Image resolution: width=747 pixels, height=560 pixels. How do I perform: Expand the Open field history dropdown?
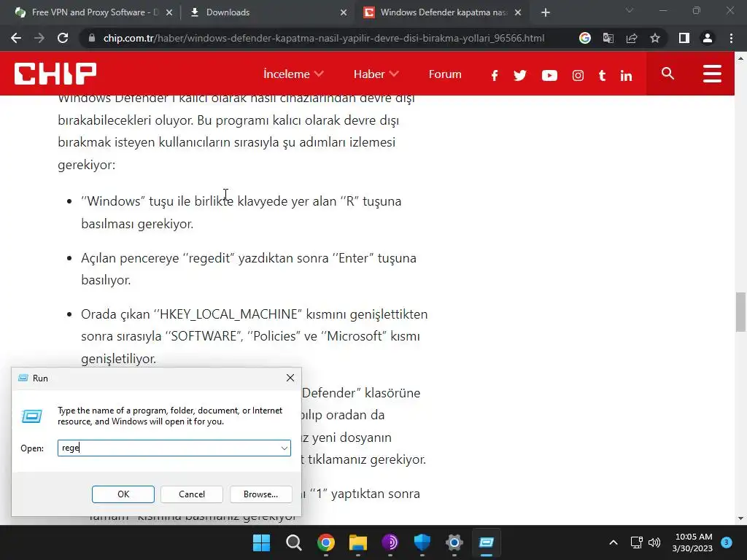pyautogui.click(x=285, y=448)
